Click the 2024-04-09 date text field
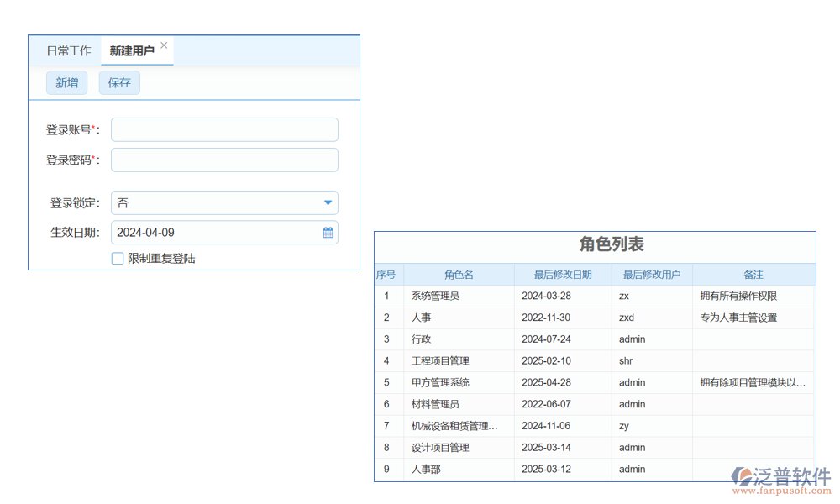The image size is (840, 504). tap(214, 233)
